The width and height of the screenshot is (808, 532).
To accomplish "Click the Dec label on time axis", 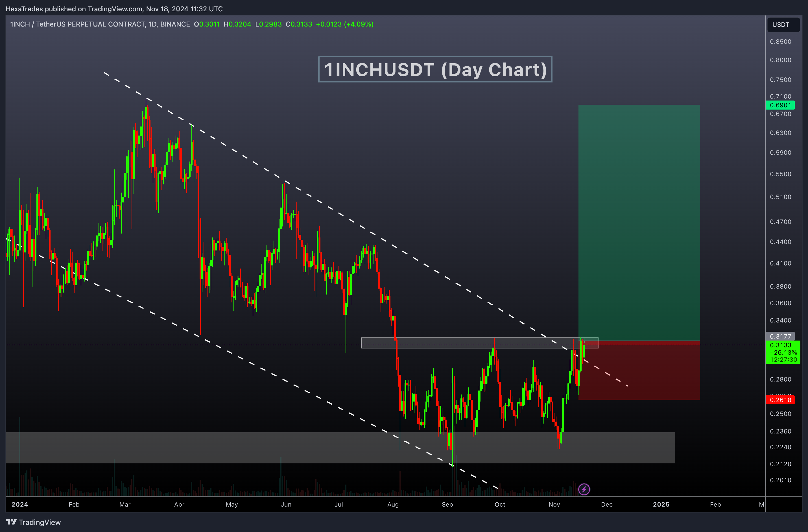I will [x=607, y=505].
